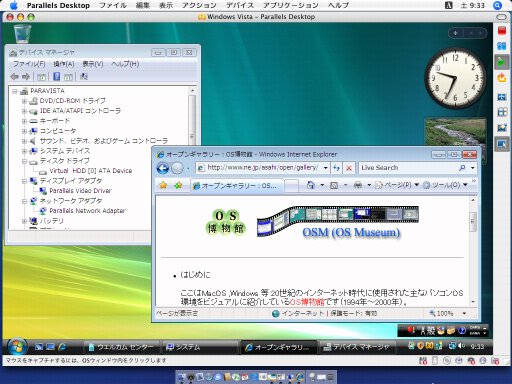The width and height of the screenshot is (512, 384).
Task: Click sidebar add gadget plus button
Action: pyautogui.click(x=456, y=33)
